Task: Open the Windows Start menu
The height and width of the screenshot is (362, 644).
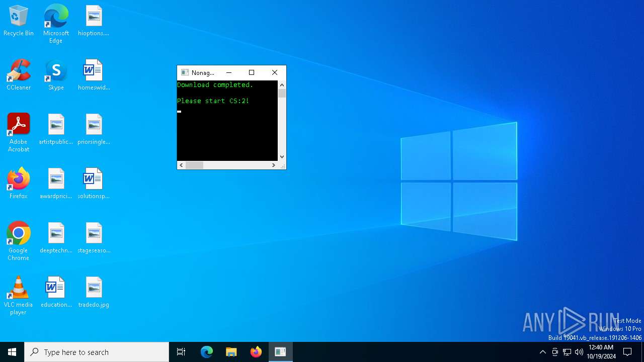Action: point(12,352)
